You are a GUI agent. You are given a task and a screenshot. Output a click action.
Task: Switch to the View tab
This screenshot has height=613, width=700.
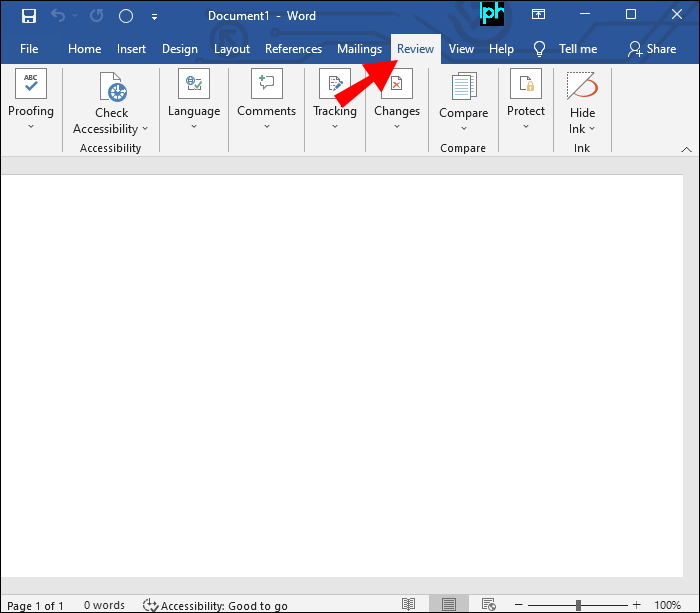(461, 49)
